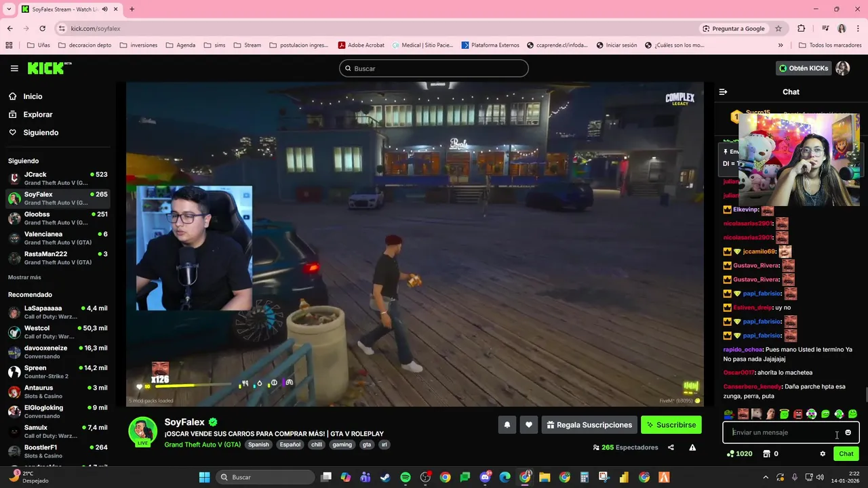Screen dimensions: 868x488
Task: Open the Grand Theft Auto V (GTA) category link
Action: click(202, 445)
